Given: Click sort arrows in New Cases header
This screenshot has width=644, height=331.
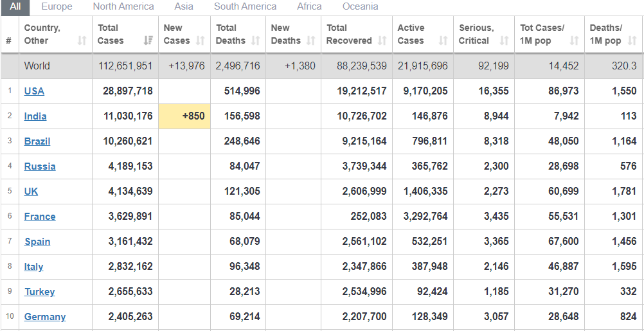Looking at the screenshot, I should 201,40.
